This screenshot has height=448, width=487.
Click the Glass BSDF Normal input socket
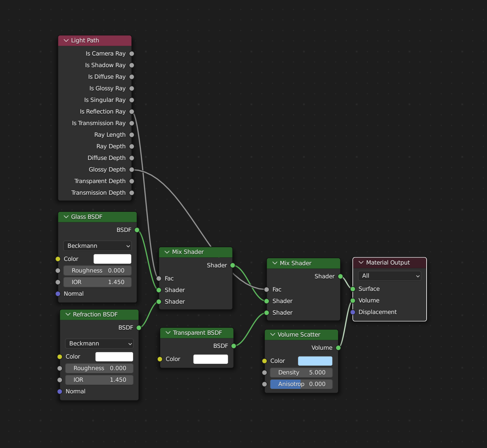click(58, 294)
